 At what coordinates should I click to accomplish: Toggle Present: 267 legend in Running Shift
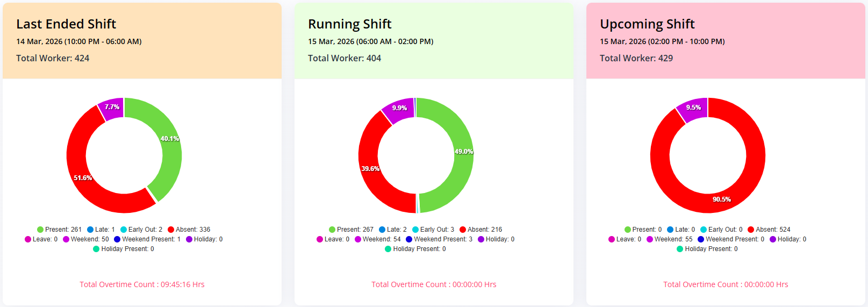click(x=351, y=230)
